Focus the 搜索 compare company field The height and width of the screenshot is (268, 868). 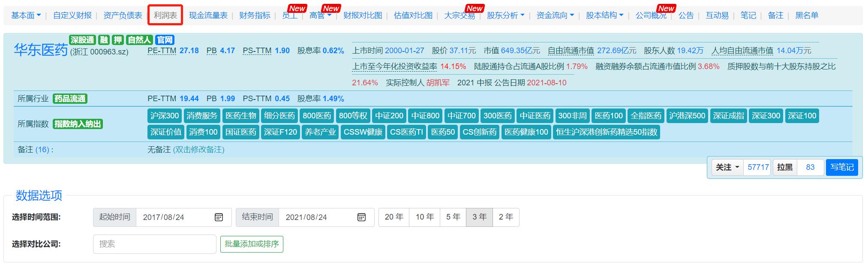point(155,244)
